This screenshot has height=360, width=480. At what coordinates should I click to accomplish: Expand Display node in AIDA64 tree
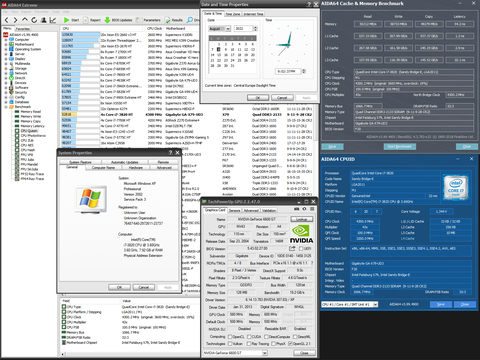[x=6, y=59]
